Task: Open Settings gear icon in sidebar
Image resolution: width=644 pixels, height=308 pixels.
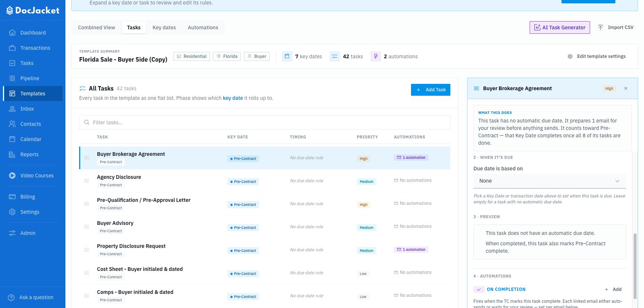Action: point(12,212)
